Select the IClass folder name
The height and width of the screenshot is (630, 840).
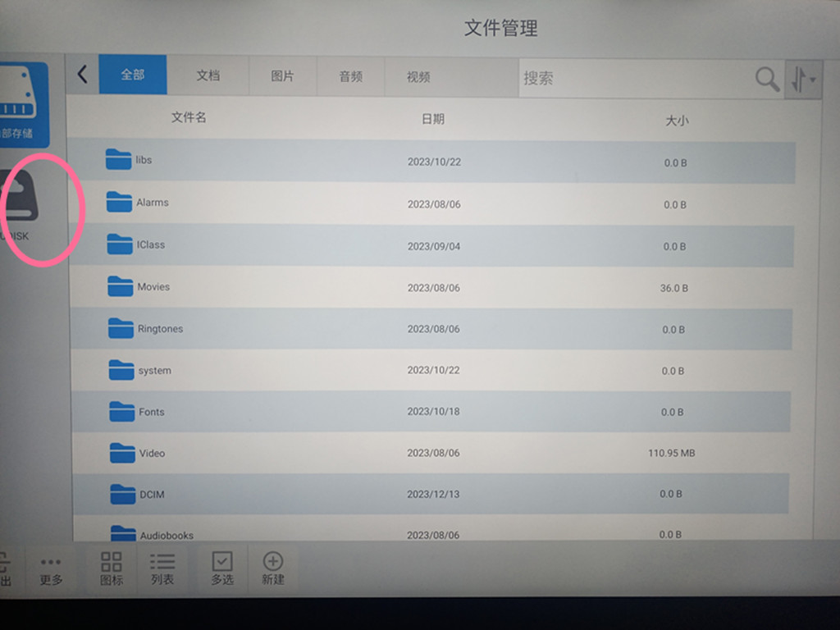[x=151, y=244]
